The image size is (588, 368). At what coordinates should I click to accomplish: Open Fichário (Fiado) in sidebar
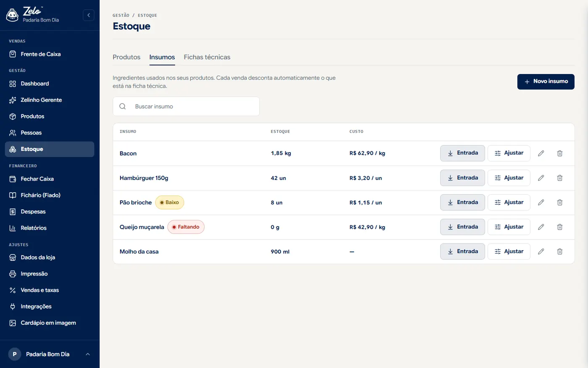coord(50,195)
